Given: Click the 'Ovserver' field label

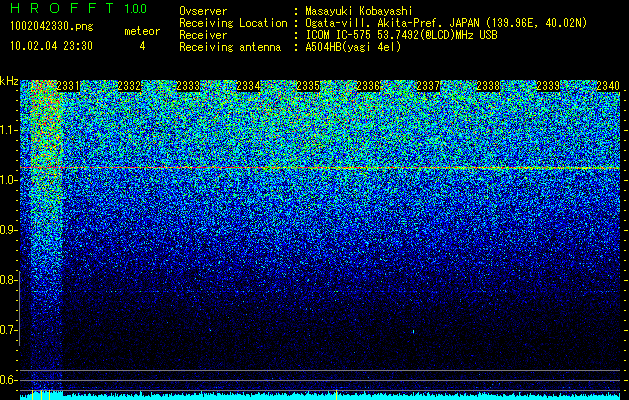Looking at the screenshot, I should [x=203, y=11].
